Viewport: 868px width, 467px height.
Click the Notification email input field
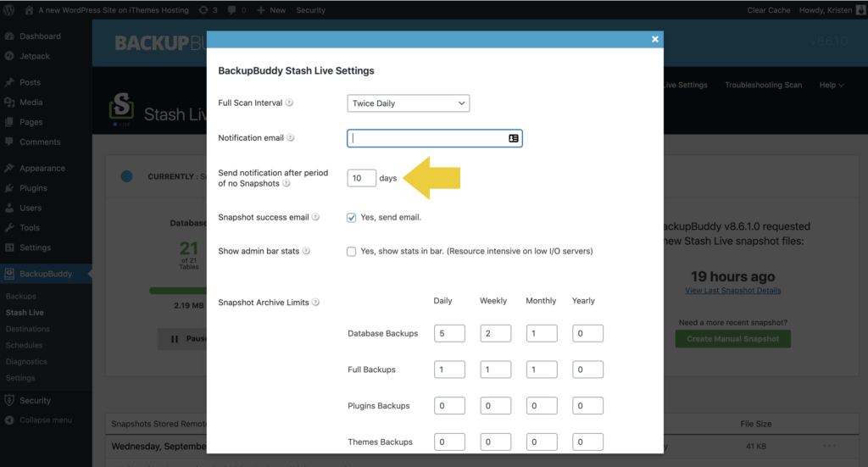(x=435, y=138)
